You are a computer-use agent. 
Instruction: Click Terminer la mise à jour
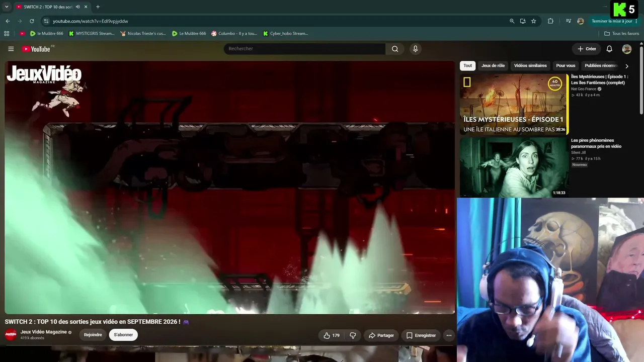612,21
